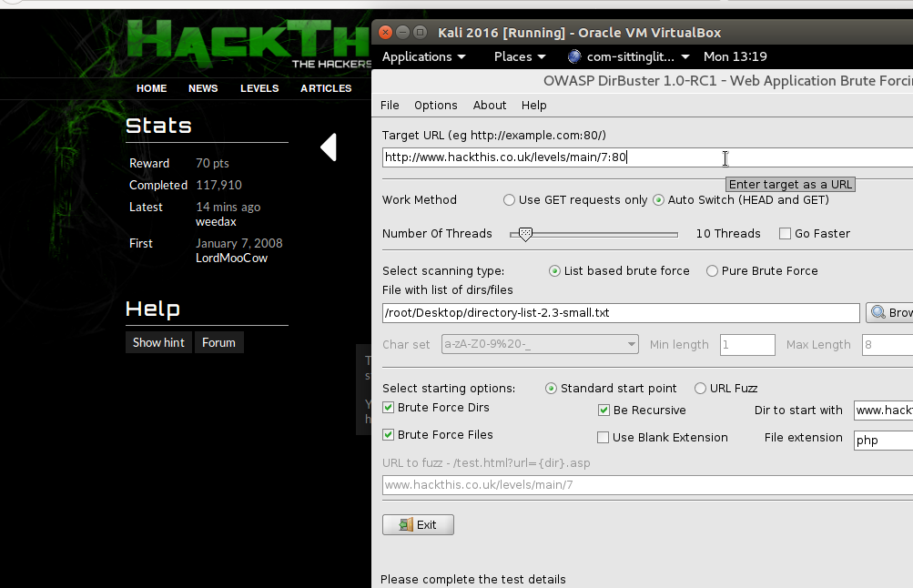
Task: Click the Min length field
Action: 747,345
